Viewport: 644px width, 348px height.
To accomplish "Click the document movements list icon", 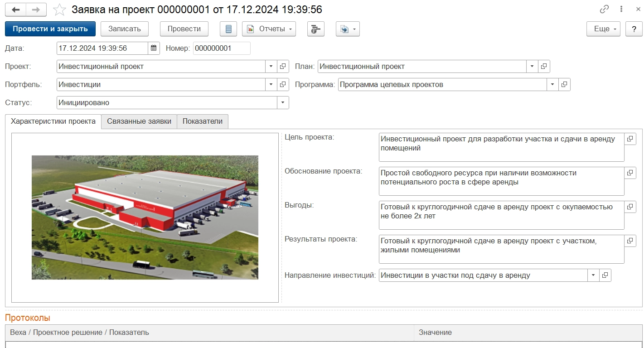I will pyautogui.click(x=228, y=29).
